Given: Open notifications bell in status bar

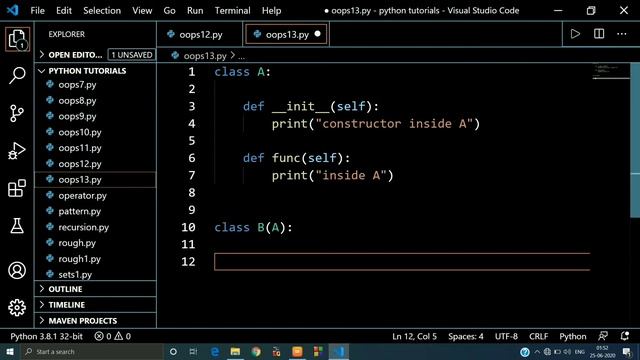Looking at the screenshot, I should point(624,336).
